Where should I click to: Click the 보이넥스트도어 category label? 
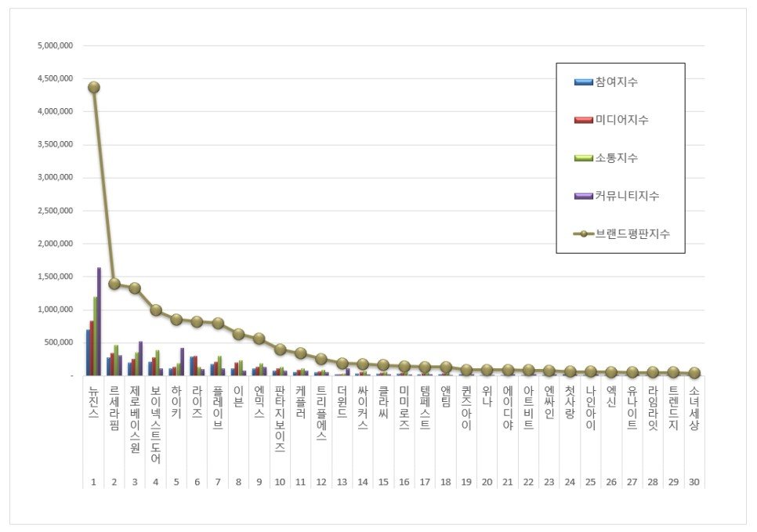[156, 425]
